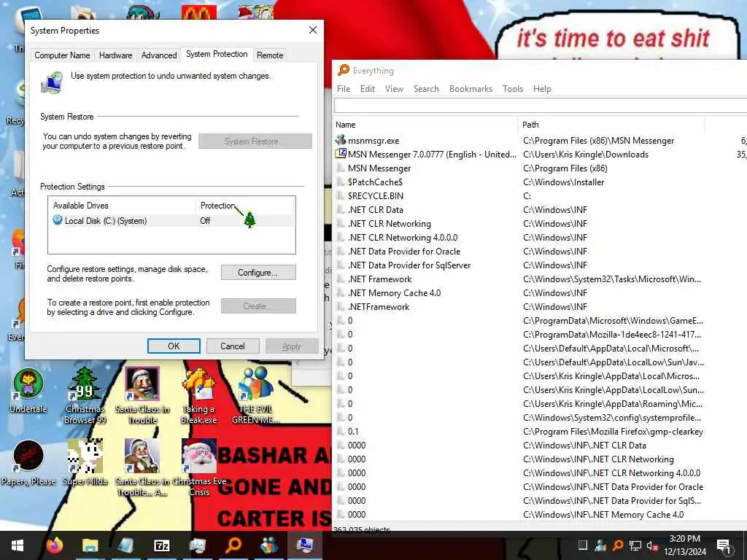Click path C:\Users\Kris Kringle\Downloads

click(x=586, y=155)
